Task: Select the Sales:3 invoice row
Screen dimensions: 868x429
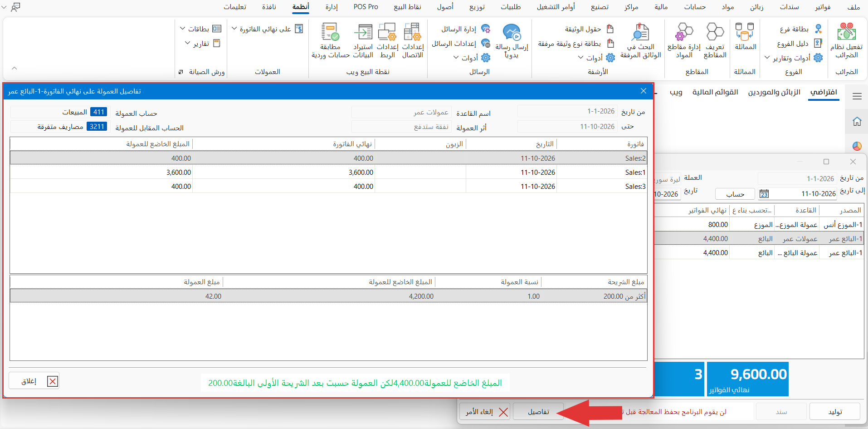Action: pos(328,187)
